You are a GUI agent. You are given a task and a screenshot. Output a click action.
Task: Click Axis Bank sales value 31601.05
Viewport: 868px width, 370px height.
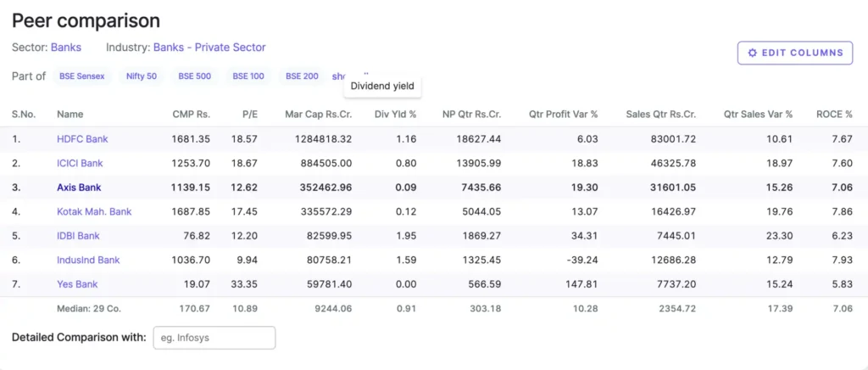674,188
